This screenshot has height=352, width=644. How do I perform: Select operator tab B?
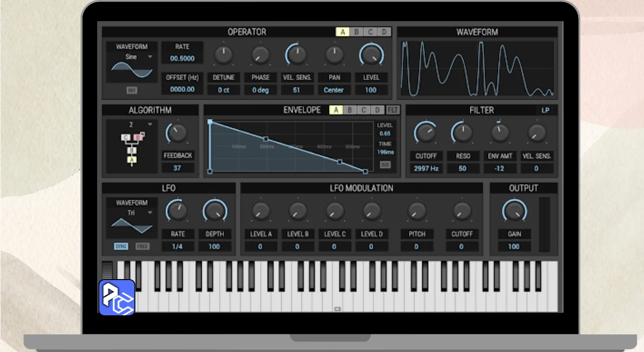(x=357, y=32)
